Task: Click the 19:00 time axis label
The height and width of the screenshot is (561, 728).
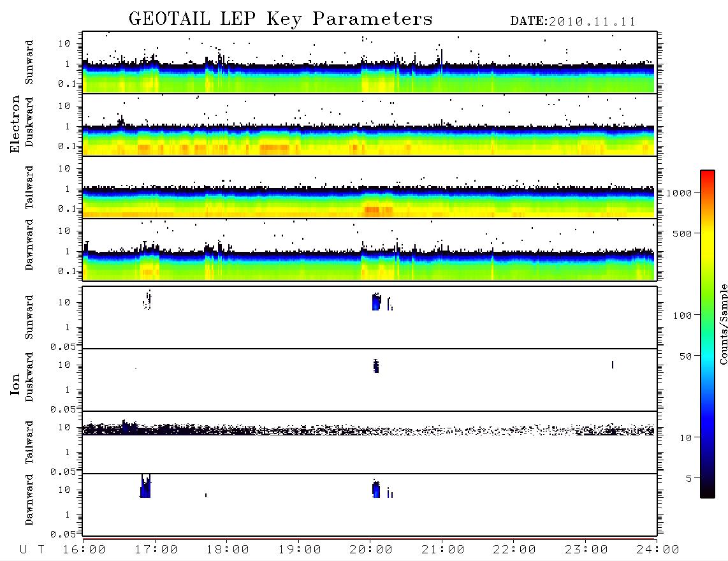Action: pos(300,550)
